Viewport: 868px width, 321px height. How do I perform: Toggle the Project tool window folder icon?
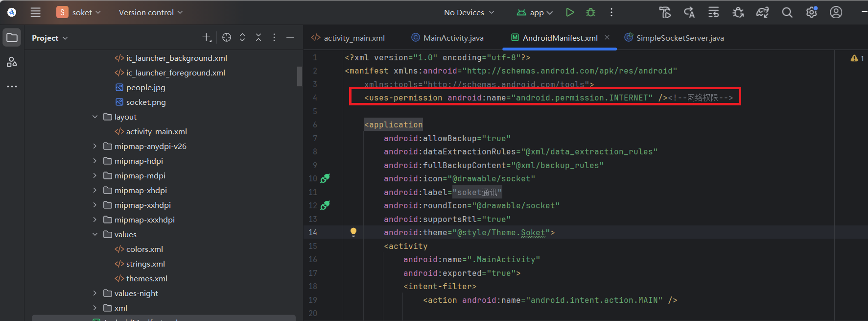point(12,38)
